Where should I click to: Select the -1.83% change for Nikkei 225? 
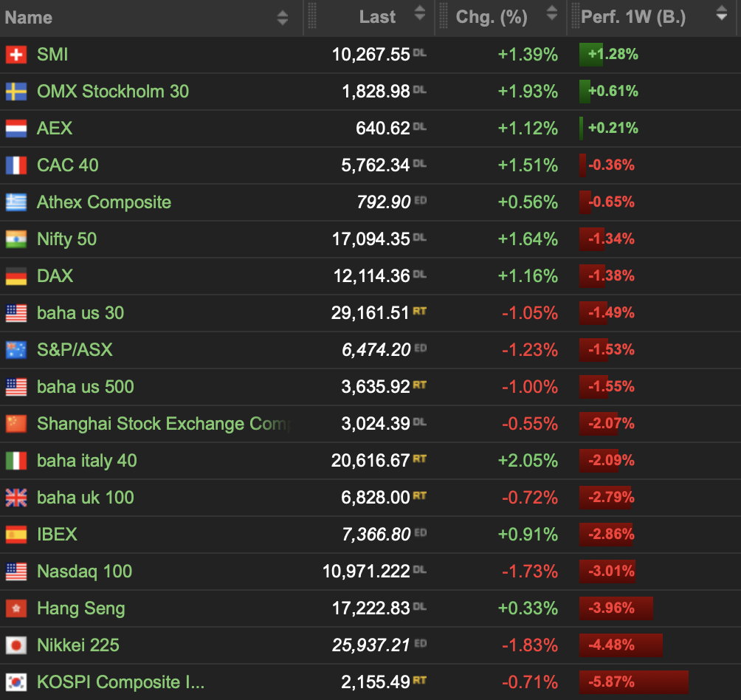(x=530, y=645)
